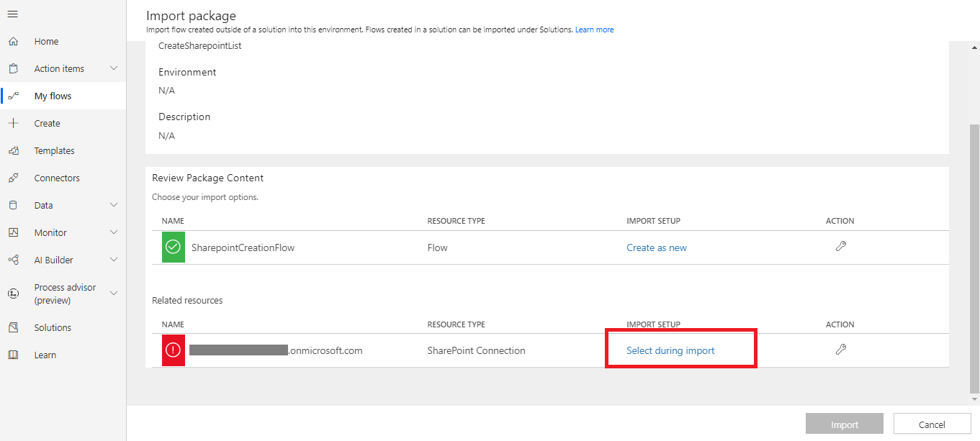
Task: Expand the Data chevron
Action: tap(114, 205)
